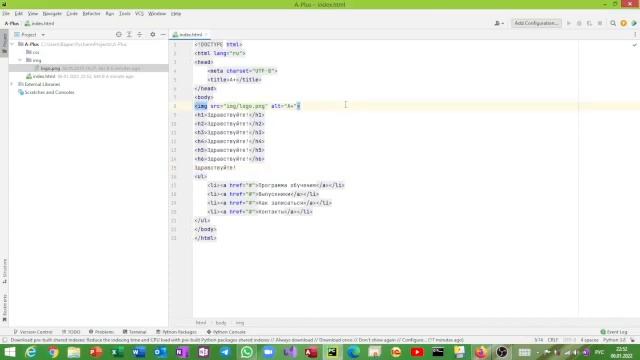Click the tool windows toggle icon in status bar corner
Screen dimensions: 640x360
click(4, 340)
